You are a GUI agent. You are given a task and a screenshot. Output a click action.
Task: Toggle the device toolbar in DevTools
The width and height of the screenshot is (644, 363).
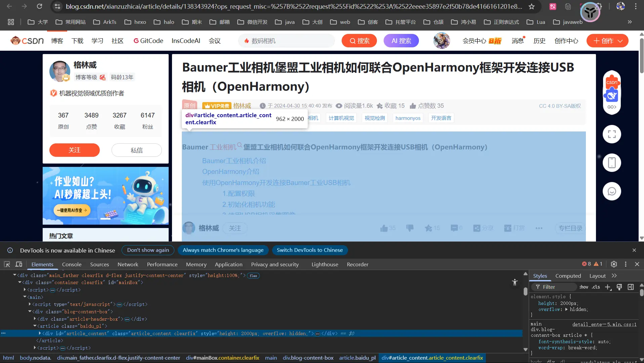click(19, 264)
